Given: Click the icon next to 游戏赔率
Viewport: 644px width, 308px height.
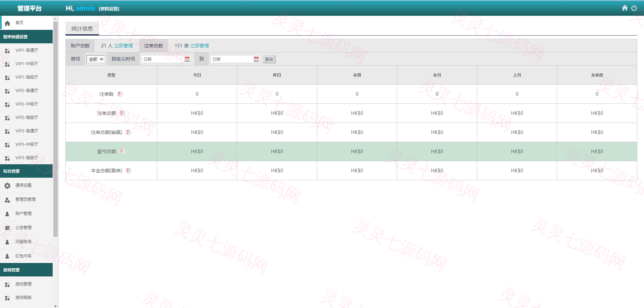Looking at the screenshot, I should tap(7, 298).
